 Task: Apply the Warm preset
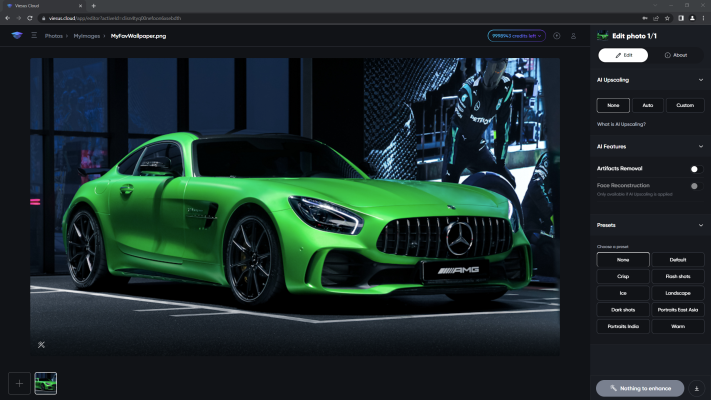(678, 326)
